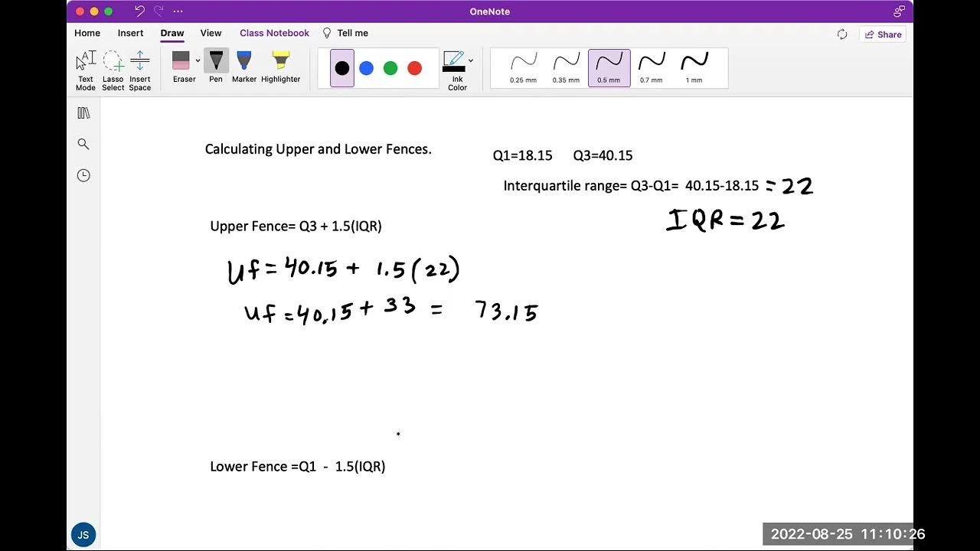The width and height of the screenshot is (980, 551).
Task: Click the 'Q3=40.15' text
Action: [603, 155]
